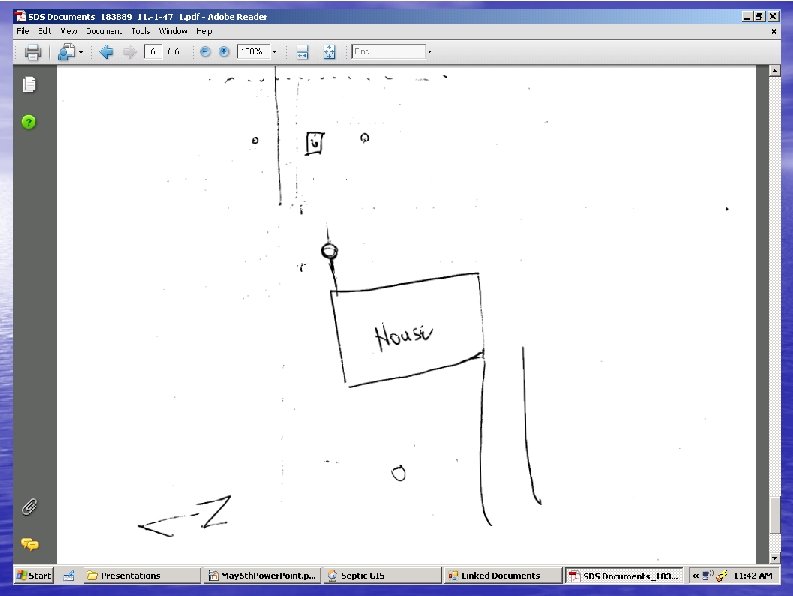This screenshot has height=596, width=793.
Task: Open the View menu
Action: pyautogui.click(x=69, y=31)
